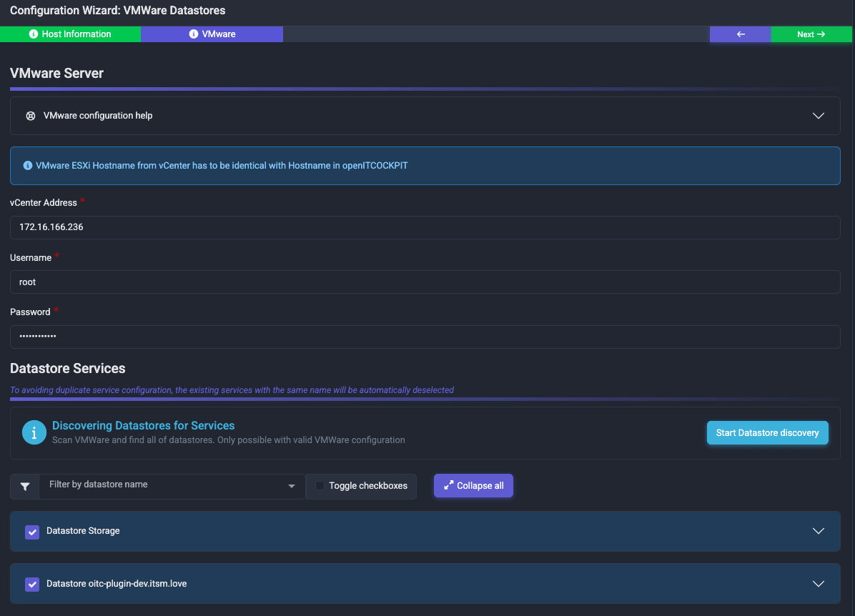Image resolution: width=855 pixels, height=616 pixels.
Task: Click the VMware Server section heading
Action: [x=56, y=73]
